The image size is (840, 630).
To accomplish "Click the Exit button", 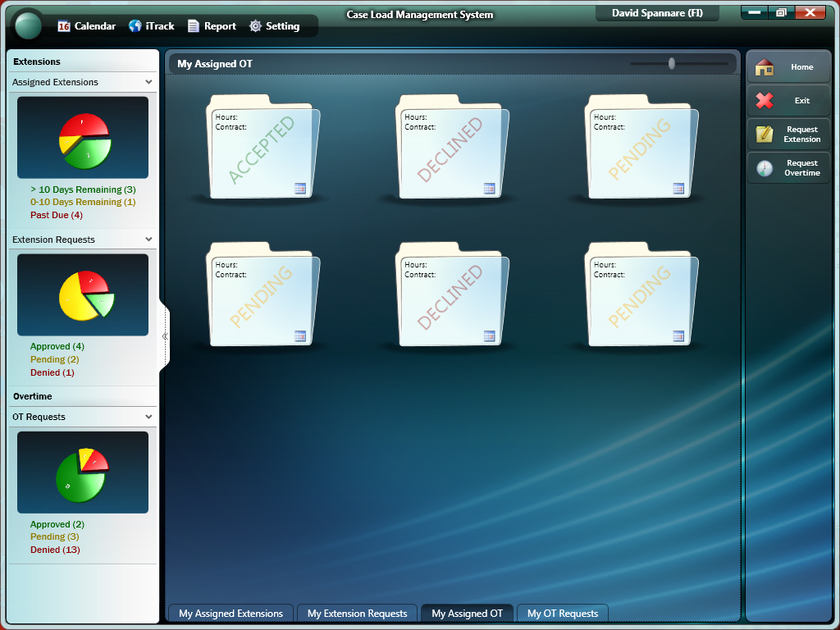I will [788, 100].
